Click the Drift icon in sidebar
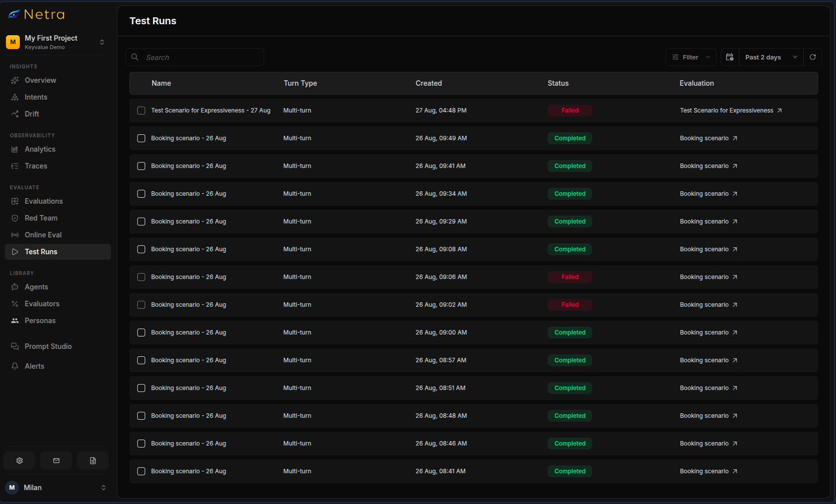Screen dimensions: 836x504 [x=15, y=114]
